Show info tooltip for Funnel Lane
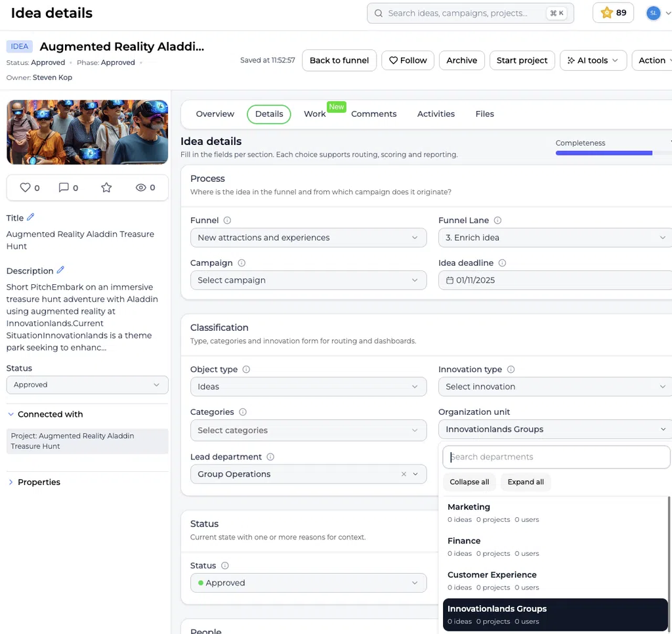672x634 pixels. tap(497, 221)
